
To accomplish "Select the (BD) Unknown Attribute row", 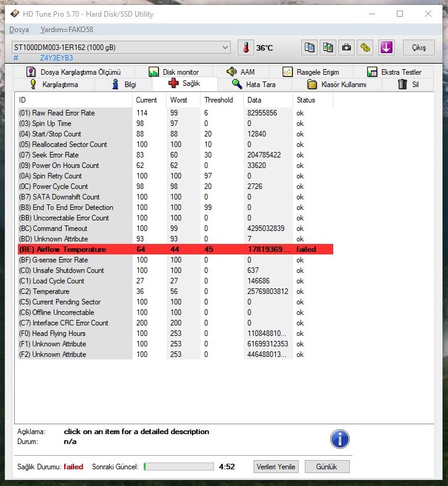I will [x=175, y=239].
